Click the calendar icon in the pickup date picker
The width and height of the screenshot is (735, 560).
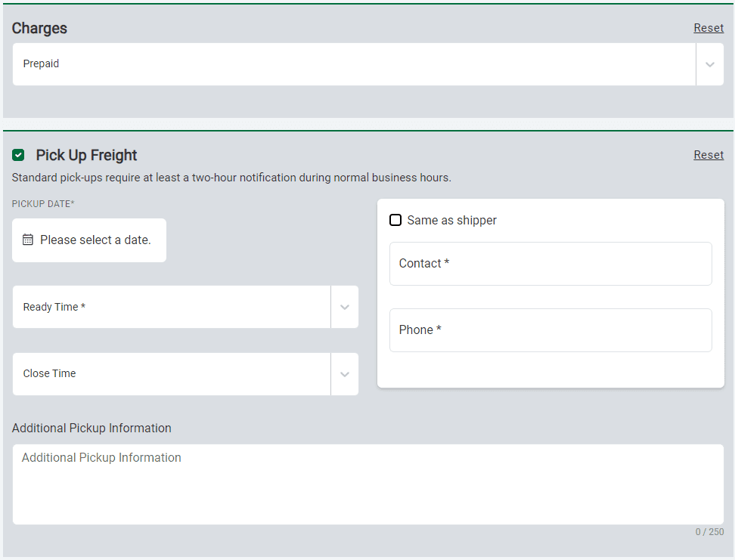(28, 240)
